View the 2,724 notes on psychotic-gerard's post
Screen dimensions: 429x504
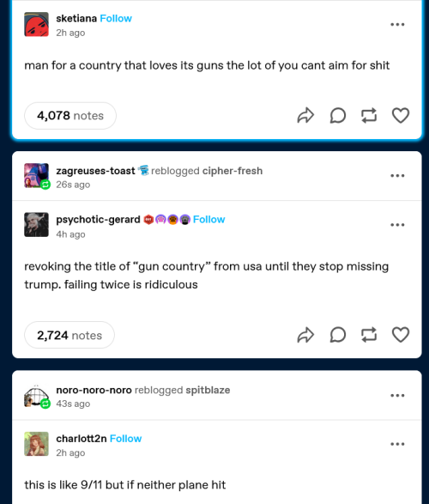tap(69, 335)
